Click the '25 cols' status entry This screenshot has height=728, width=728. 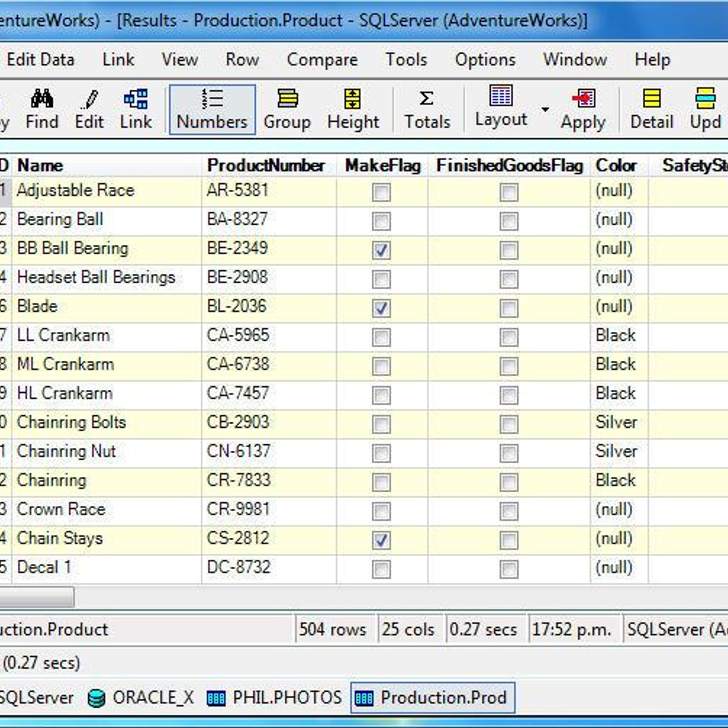point(411,630)
